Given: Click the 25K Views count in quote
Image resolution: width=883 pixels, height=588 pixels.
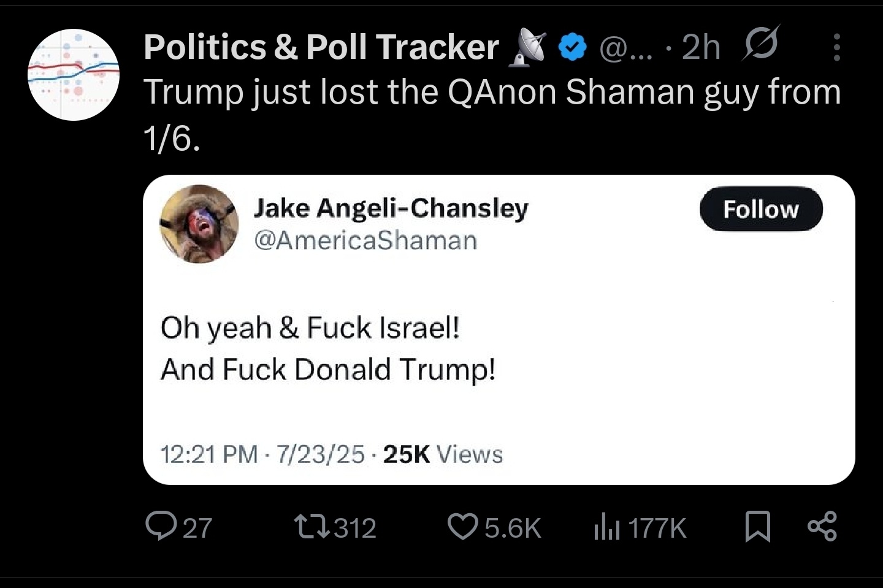Looking at the screenshot, I should pyautogui.click(x=443, y=454).
